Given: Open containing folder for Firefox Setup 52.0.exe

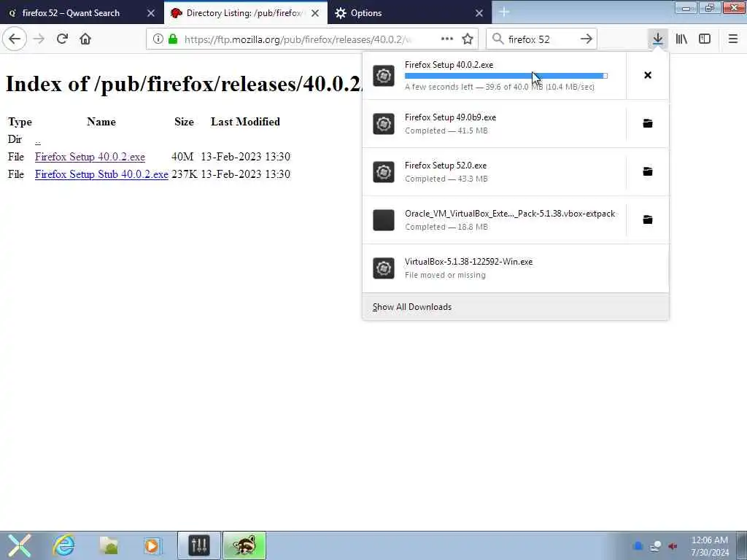Looking at the screenshot, I should click(x=648, y=171).
